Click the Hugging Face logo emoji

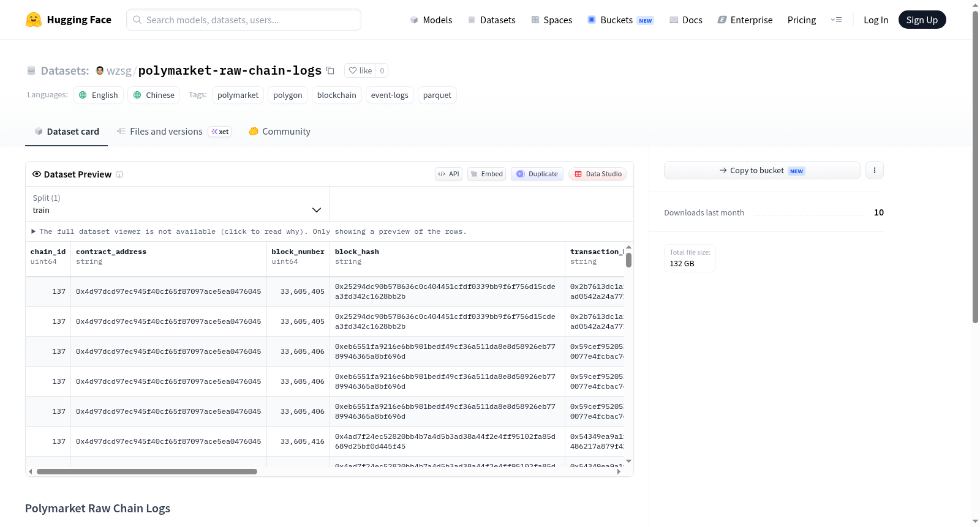tap(34, 20)
